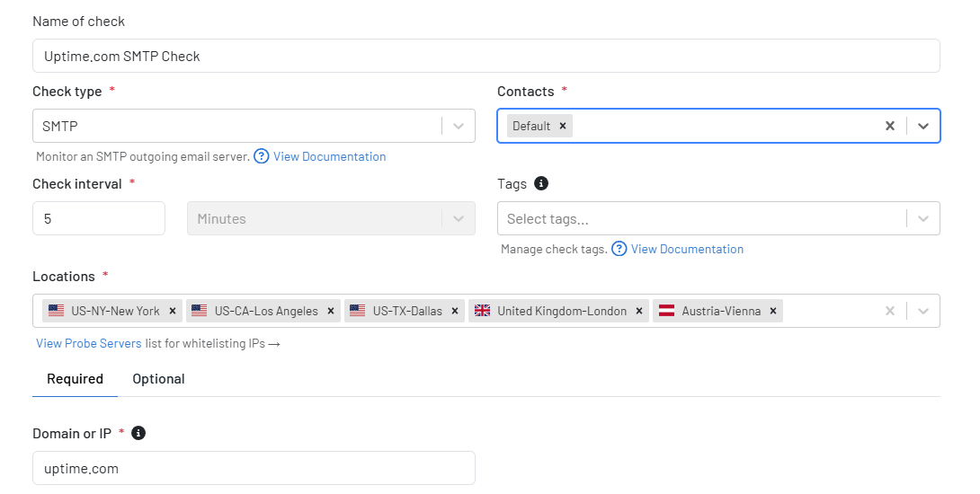The image size is (980, 494).
Task: Clear all locations with the X icon
Action: click(890, 311)
